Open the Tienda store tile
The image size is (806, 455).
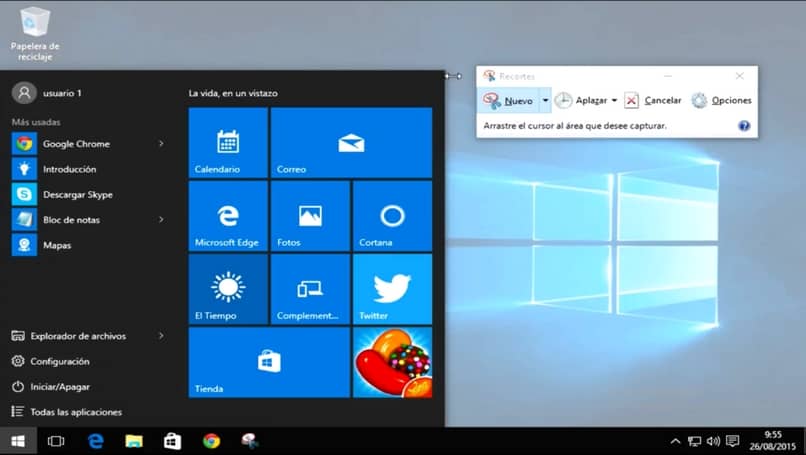(x=269, y=362)
